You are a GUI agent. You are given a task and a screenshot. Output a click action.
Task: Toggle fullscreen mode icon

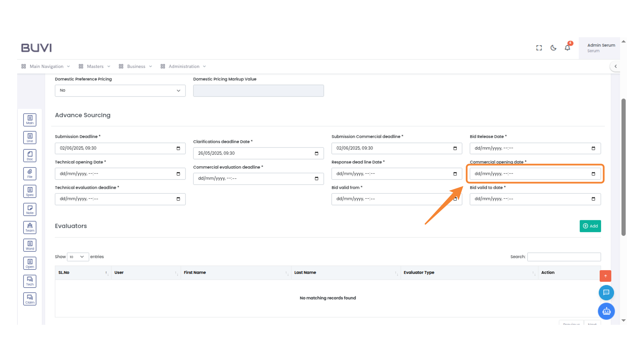(539, 48)
